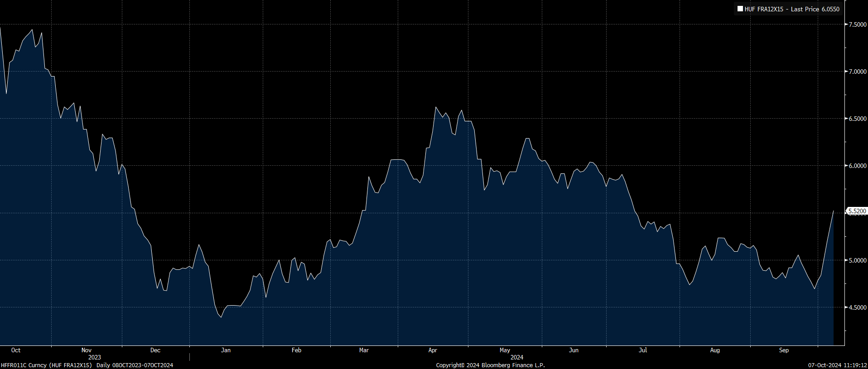Click the Mar month label on the time axis
The width and height of the screenshot is (868, 369).
(364, 350)
